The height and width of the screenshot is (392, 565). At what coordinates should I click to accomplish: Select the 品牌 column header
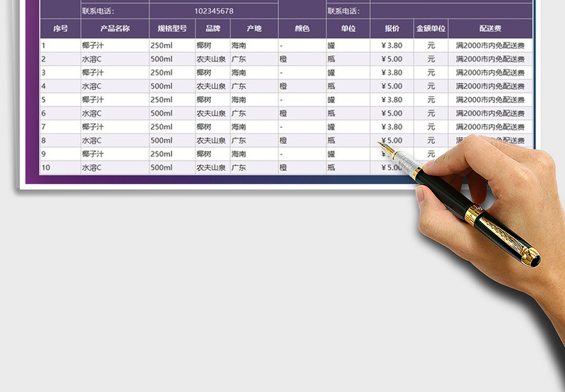[x=213, y=29]
